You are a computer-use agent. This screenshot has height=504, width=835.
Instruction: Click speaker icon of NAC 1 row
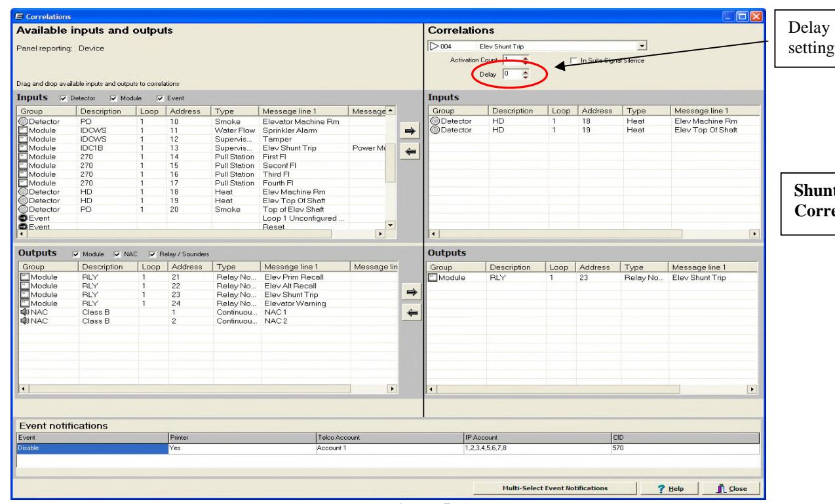tap(26, 311)
